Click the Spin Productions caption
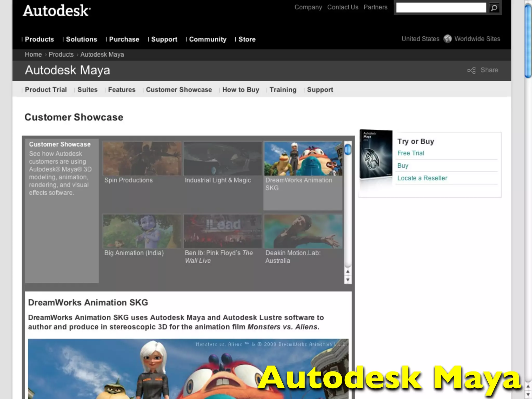 [129, 180]
